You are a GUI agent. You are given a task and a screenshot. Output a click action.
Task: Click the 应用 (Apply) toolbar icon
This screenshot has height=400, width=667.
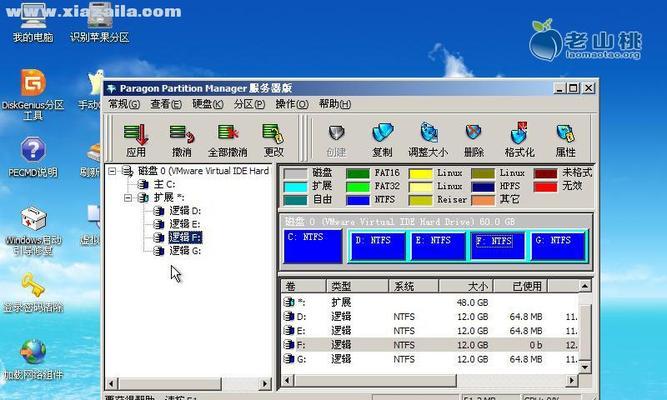coord(136,140)
